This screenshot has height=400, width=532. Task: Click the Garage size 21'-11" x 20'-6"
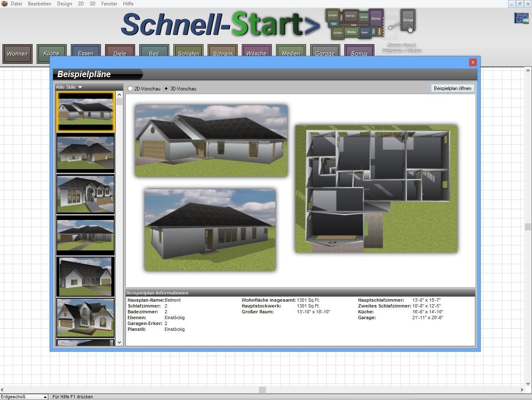[428, 317]
